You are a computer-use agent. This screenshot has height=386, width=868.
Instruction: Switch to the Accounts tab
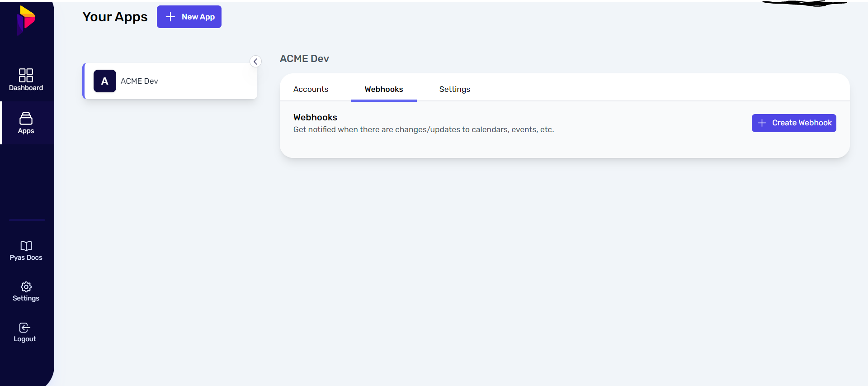pos(311,89)
